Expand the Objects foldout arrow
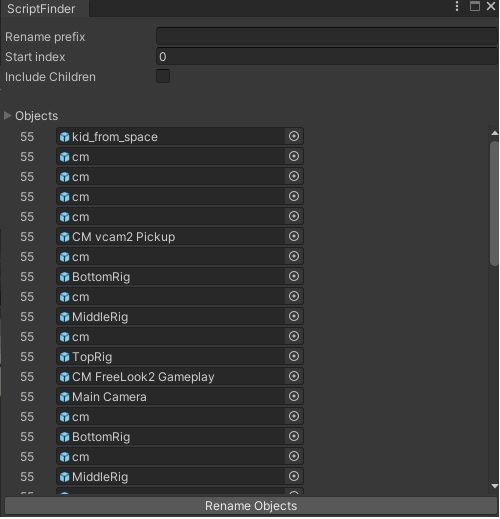 click(8, 116)
